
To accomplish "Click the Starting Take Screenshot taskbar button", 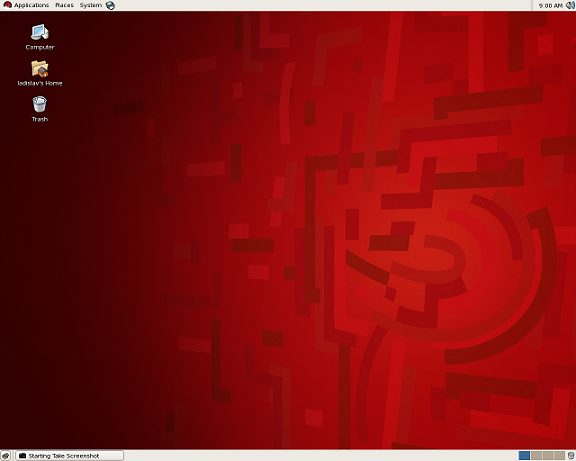I will pyautogui.click(x=69, y=456).
